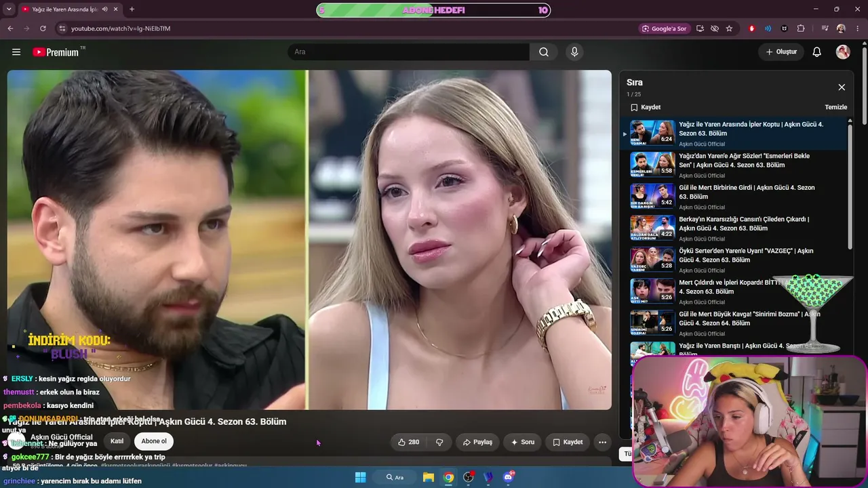This screenshot has width=868, height=488.
Task: Close the Yağız ile Yaren browser tab
Action: (116, 9)
